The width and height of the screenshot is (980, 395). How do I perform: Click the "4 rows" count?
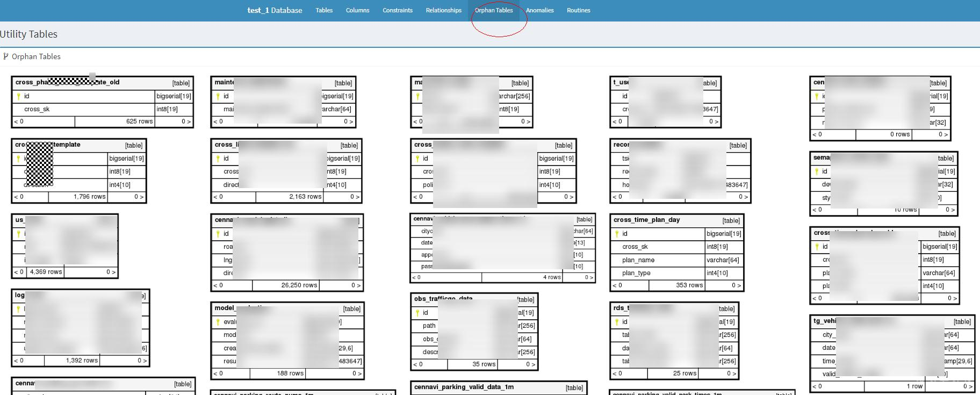tap(552, 277)
